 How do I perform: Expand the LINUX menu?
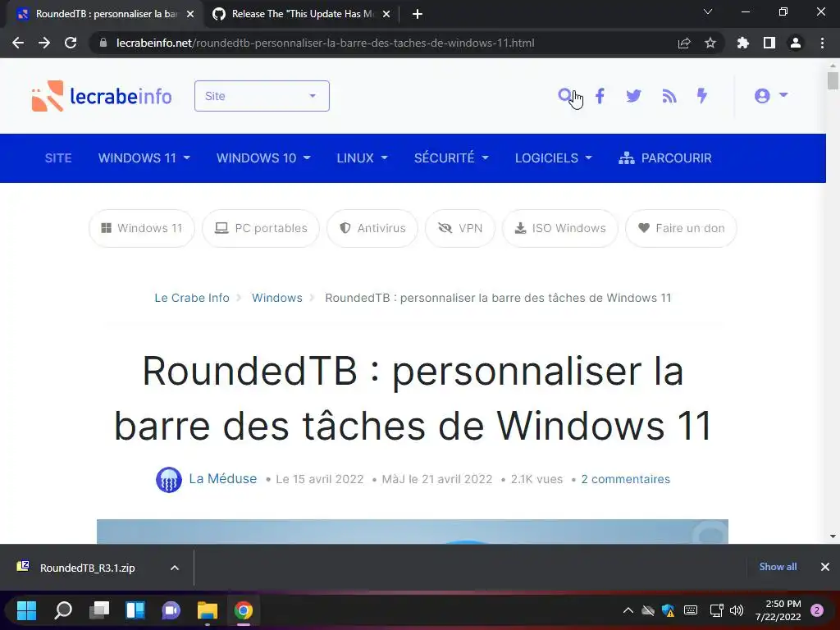[362, 158]
